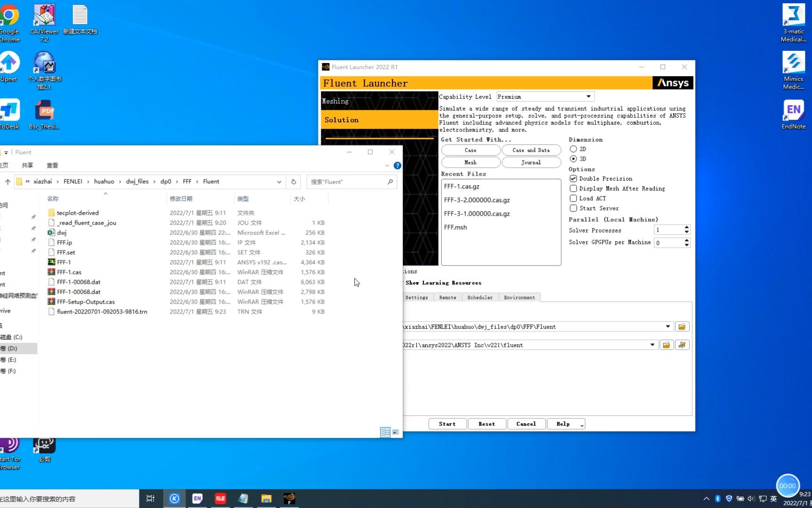Start Fluent with the Start button
Image resolution: width=812 pixels, height=508 pixels.
[x=447, y=424]
